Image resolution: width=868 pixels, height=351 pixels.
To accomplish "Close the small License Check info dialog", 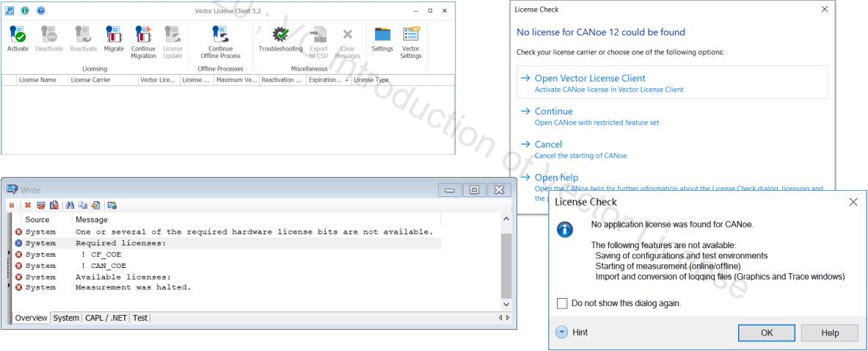I will click(853, 202).
